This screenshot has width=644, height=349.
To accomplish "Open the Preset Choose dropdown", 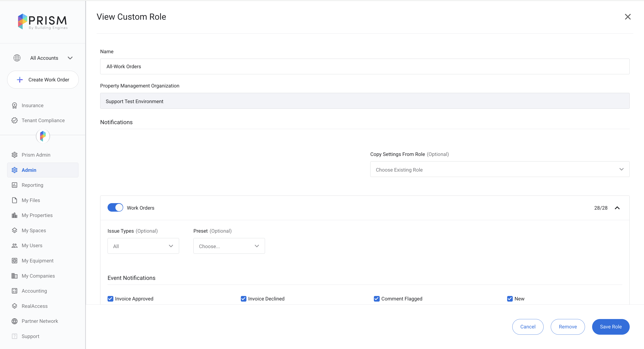I will pos(229,246).
